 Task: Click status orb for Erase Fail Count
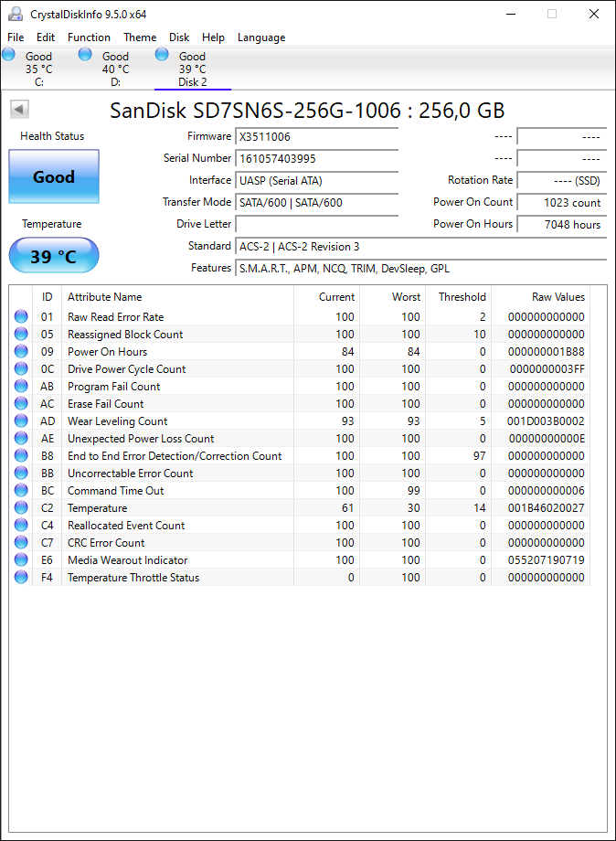coord(21,403)
